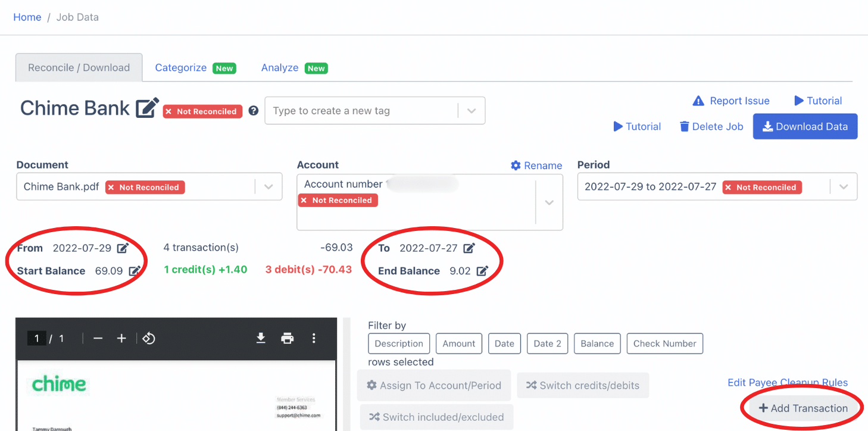Switch to the Categorize tab

180,67
